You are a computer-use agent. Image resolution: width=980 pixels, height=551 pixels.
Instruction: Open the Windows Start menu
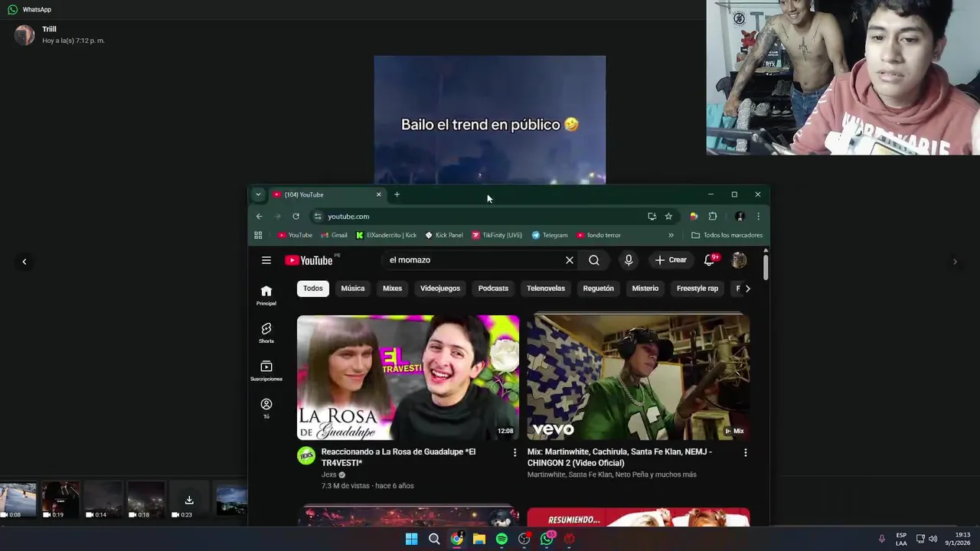(x=411, y=539)
